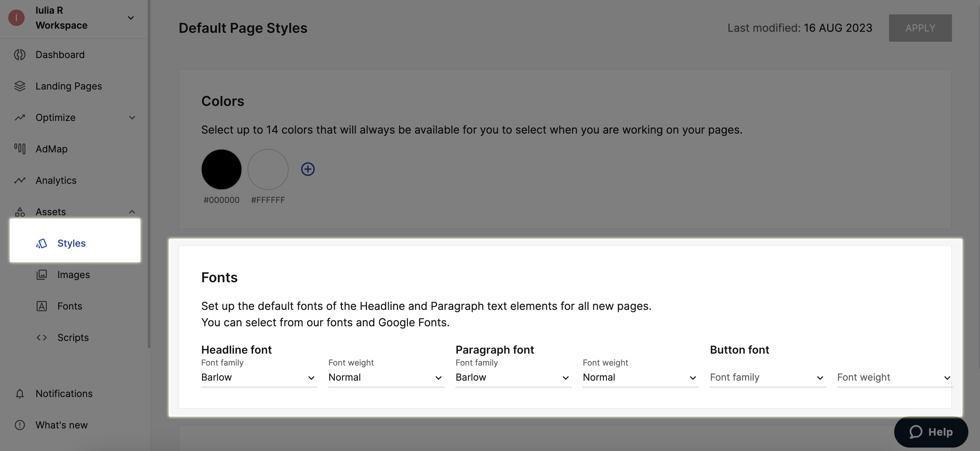Select the black #000000 color swatch
Screen dimensions: 980x451
coord(222,169)
